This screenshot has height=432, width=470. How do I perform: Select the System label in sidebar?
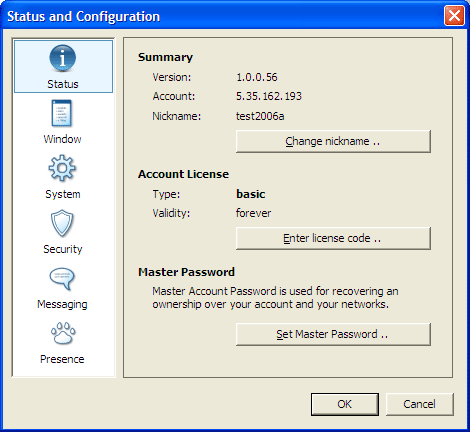pyautogui.click(x=63, y=194)
